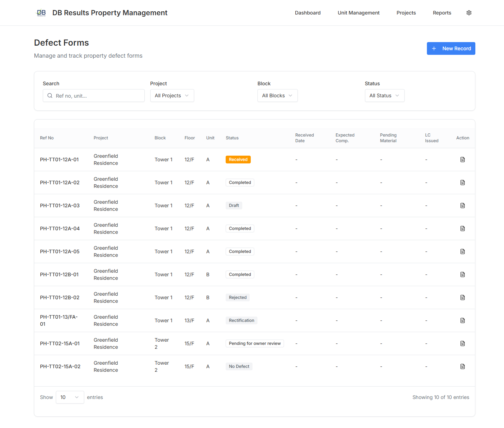
Task: Open document icon for PH-TT02-15A-01
Action: 463,343
